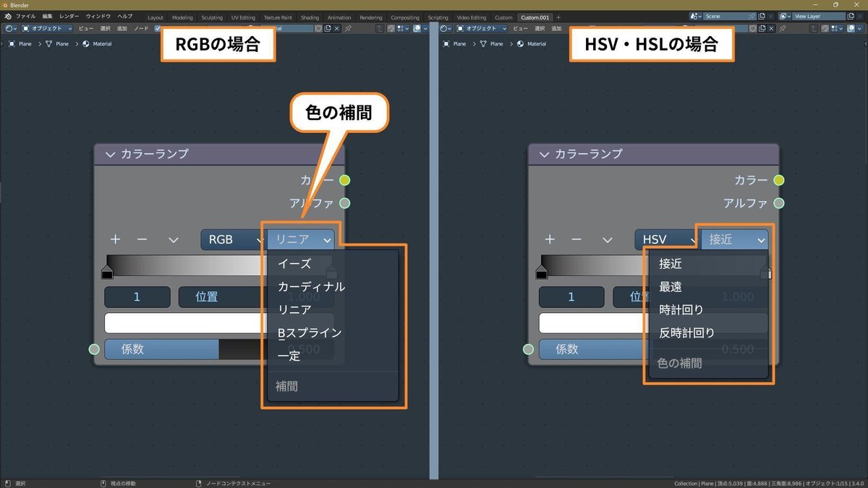
Task: Open 選択 menu in left node editor
Action: 105,28
